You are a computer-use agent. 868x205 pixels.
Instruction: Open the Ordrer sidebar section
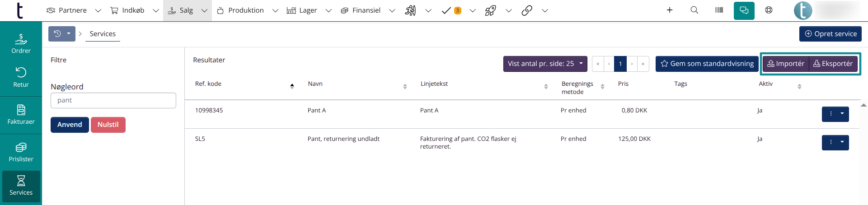(x=21, y=44)
